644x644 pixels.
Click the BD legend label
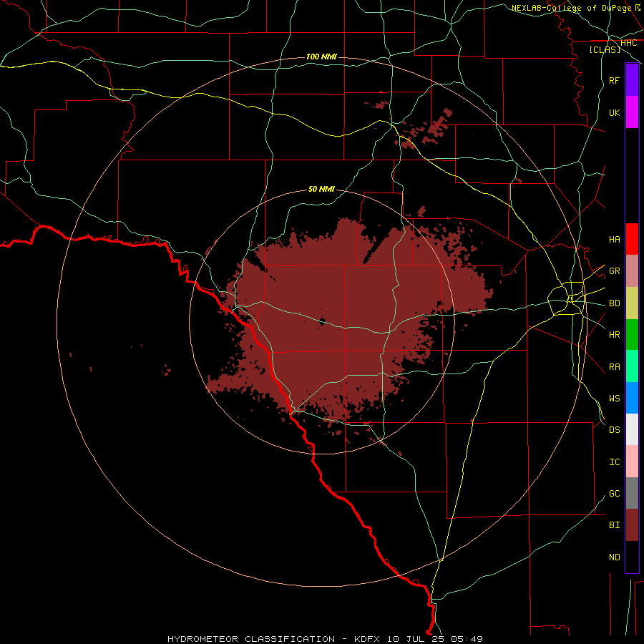pos(615,303)
